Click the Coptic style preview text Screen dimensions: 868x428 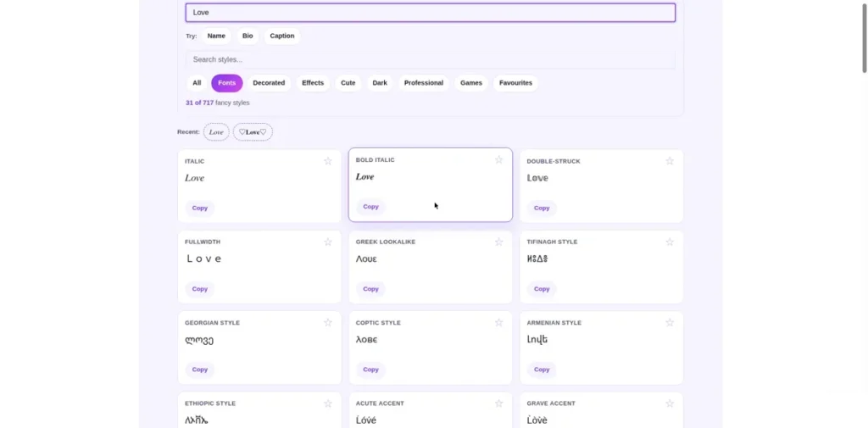366,339
